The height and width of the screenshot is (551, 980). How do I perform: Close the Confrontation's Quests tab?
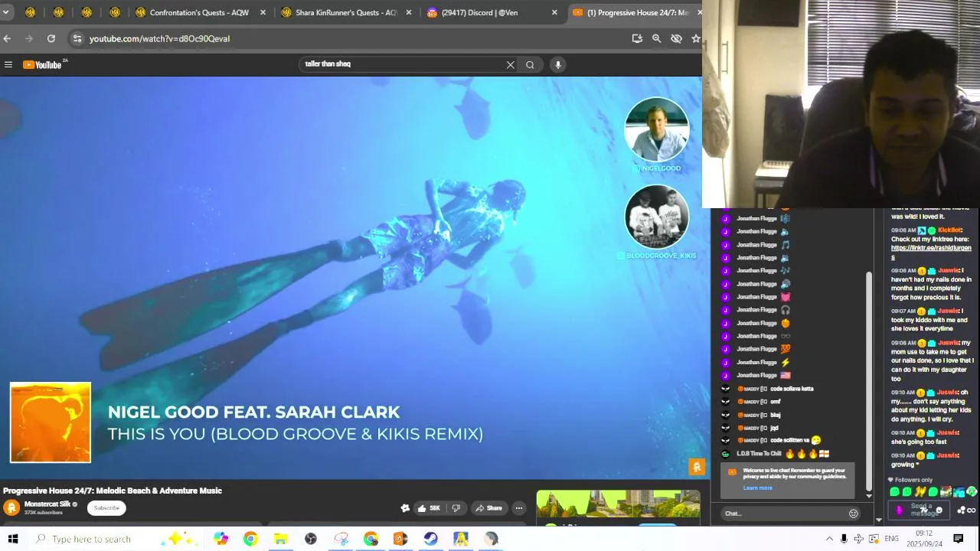click(263, 12)
